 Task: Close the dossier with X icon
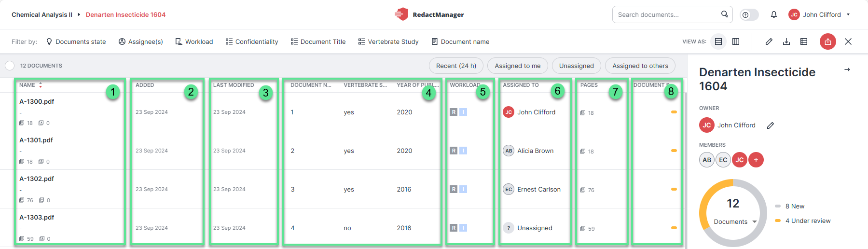[848, 41]
